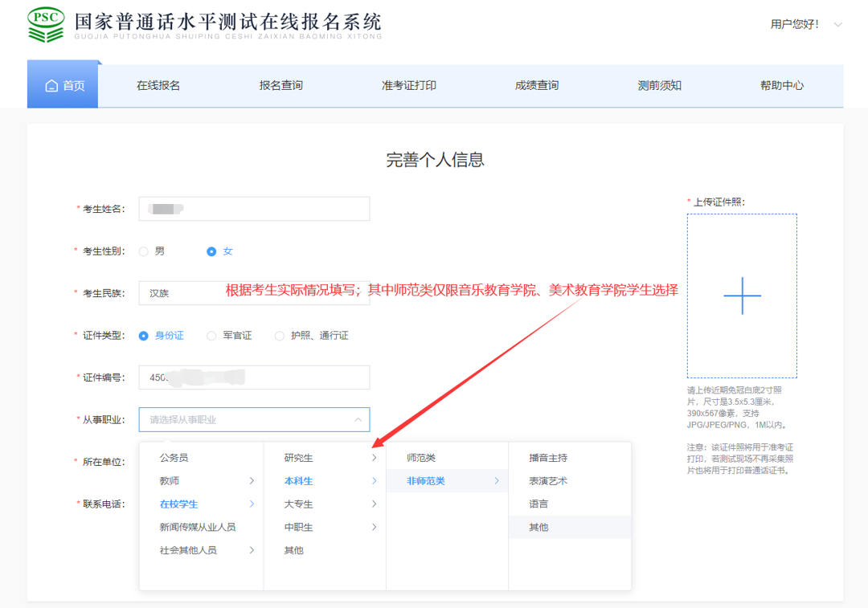Select 非师范类 in the cascading menu

(427, 480)
